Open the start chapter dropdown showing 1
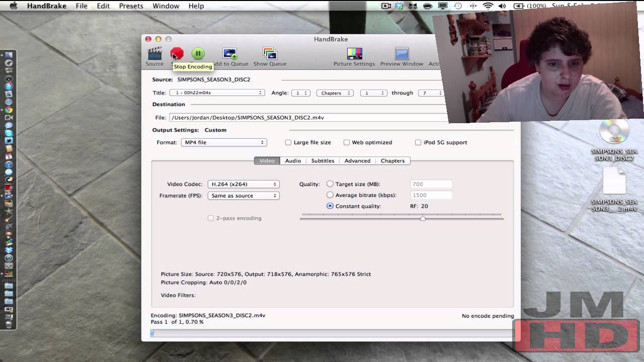 [x=373, y=93]
